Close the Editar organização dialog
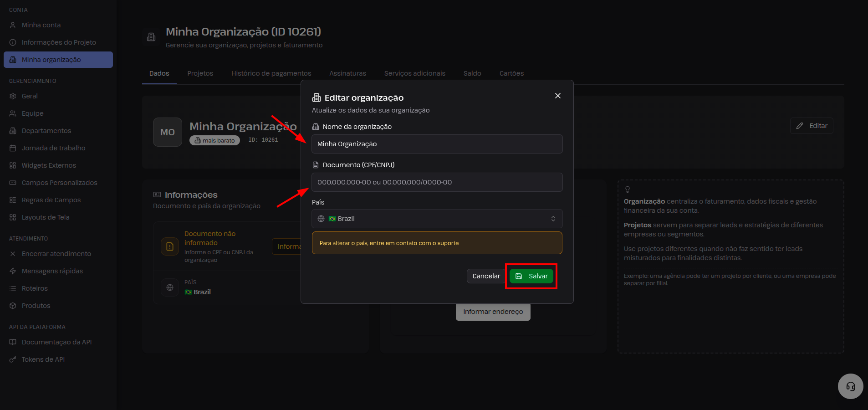 (x=557, y=96)
